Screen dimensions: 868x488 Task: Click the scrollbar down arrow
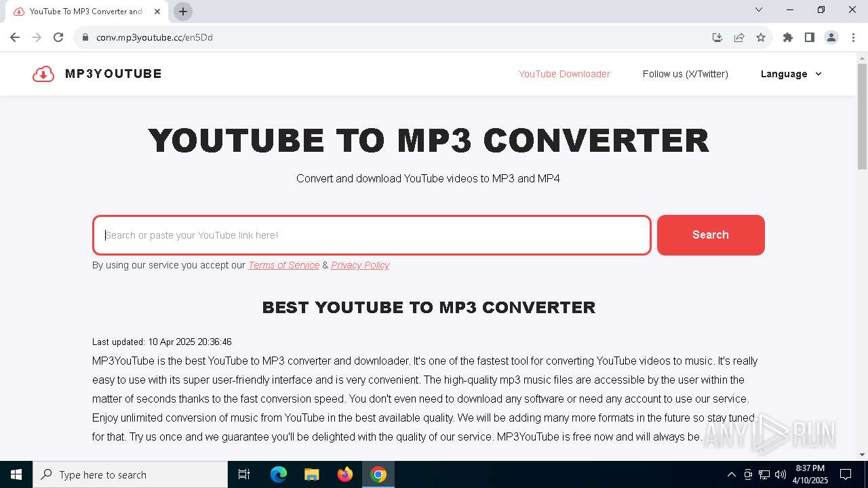(862, 455)
